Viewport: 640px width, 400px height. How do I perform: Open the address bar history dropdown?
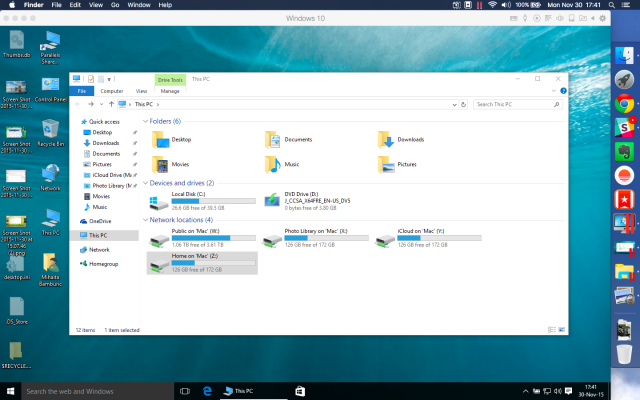(454, 104)
